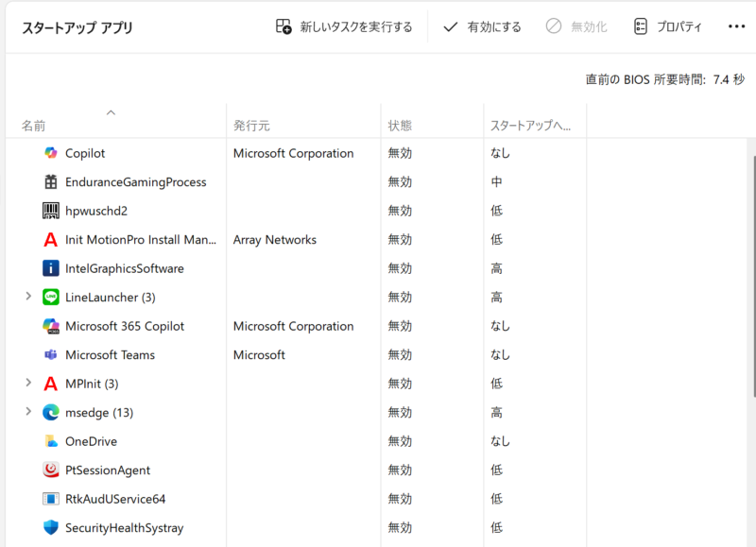Click the IntelGraphicsSoftware blue icon
756x547 pixels.
51,268
